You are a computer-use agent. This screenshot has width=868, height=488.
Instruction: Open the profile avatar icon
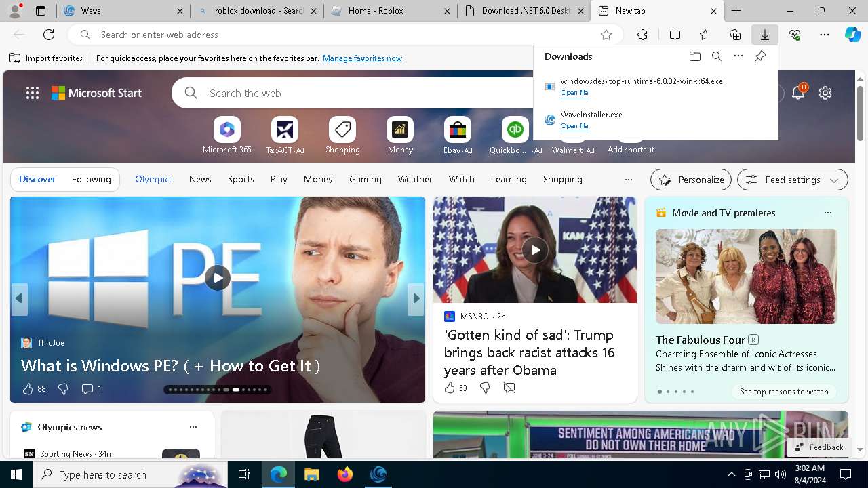[x=15, y=10]
